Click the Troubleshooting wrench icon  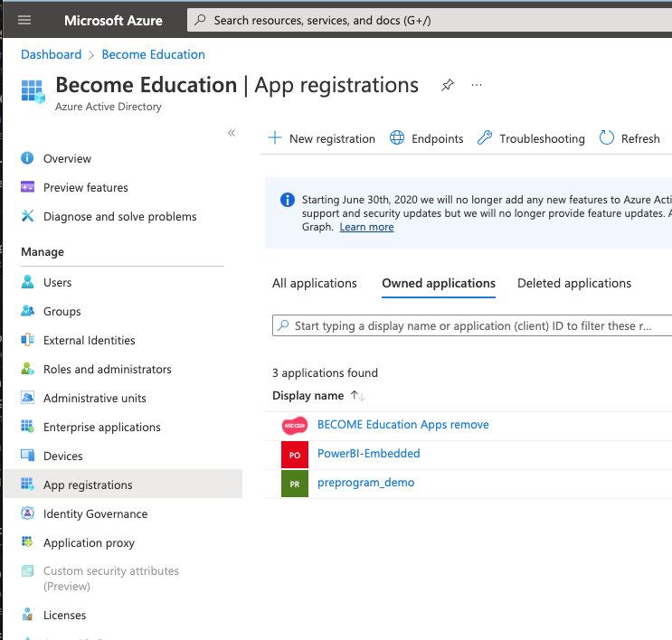tap(485, 138)
